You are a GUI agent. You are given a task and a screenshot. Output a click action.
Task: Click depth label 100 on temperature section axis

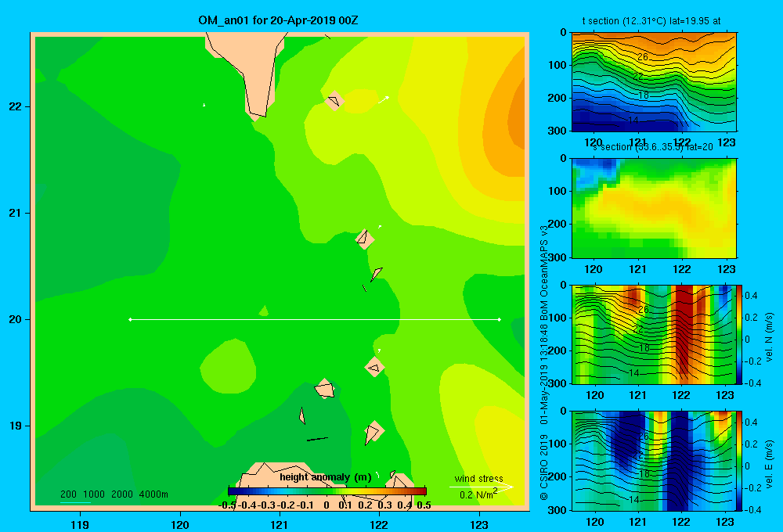557,65
